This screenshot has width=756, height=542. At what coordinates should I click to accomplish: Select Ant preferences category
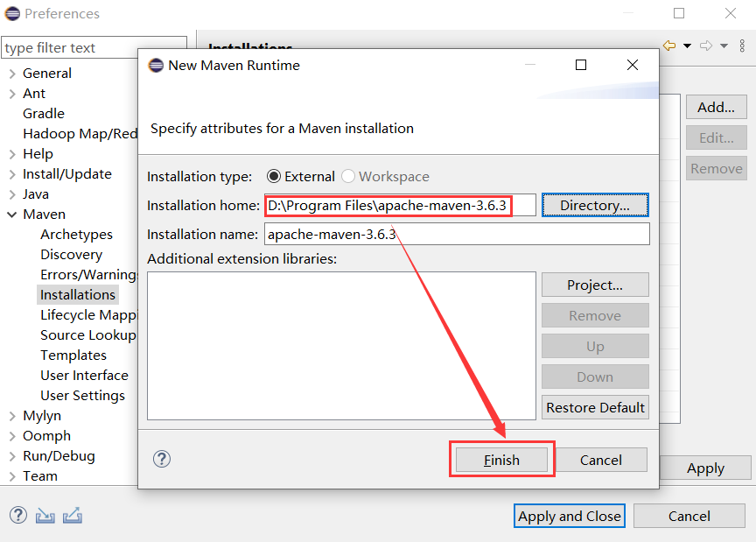tap(34, 94)
